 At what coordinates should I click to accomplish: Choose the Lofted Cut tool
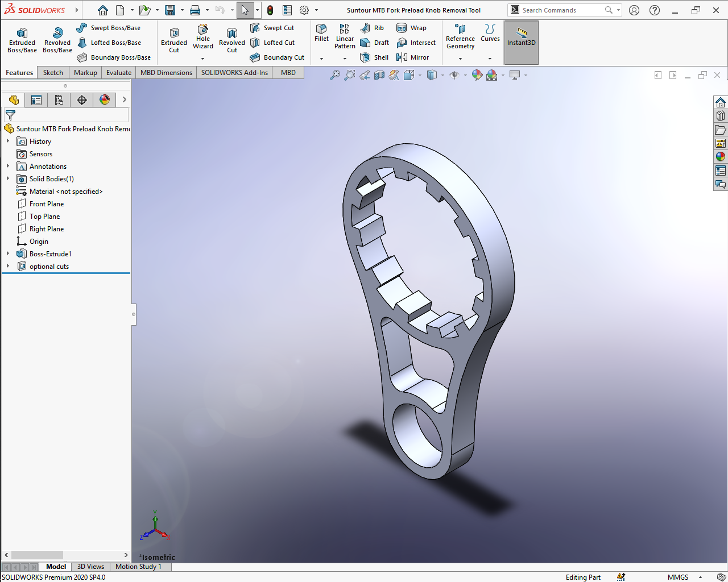click(272, 43)
